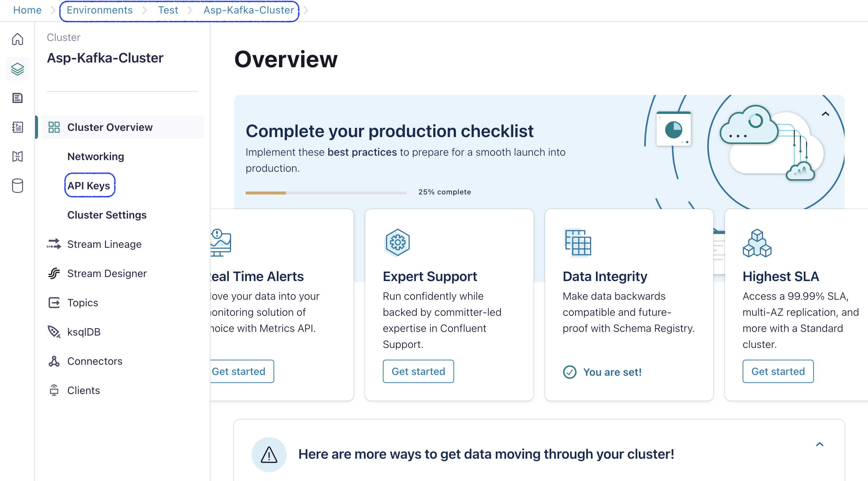Collapse the more ways to get data section

[x=820, y=444]
